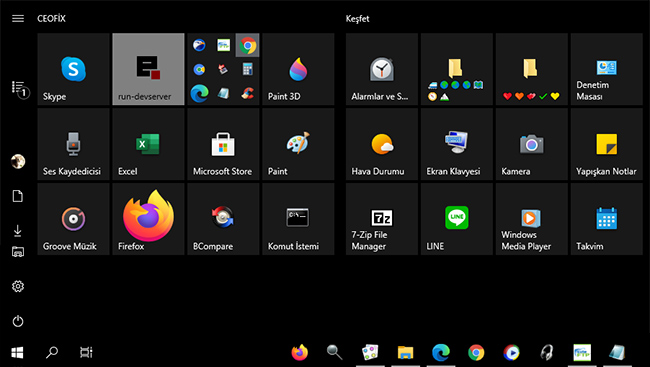Open Chrome from the taskbar
Viewport: 650px width, 367px height.
[476, 352]
